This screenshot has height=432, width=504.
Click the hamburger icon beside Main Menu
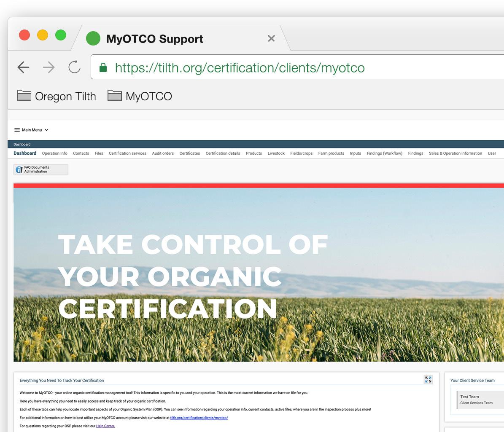[17, 130]
